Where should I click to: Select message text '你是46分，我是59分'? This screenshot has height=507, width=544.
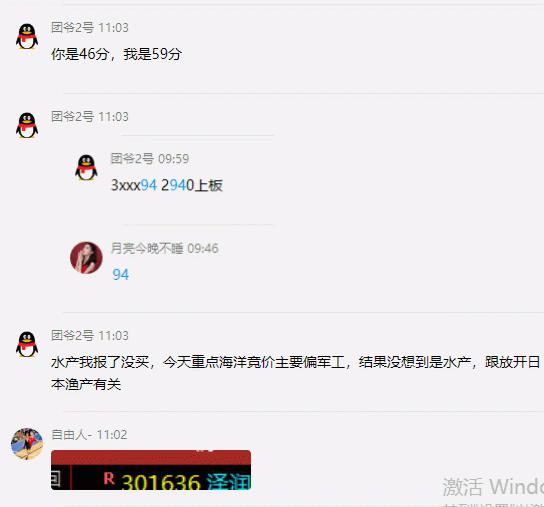click(x=116, y=54)
